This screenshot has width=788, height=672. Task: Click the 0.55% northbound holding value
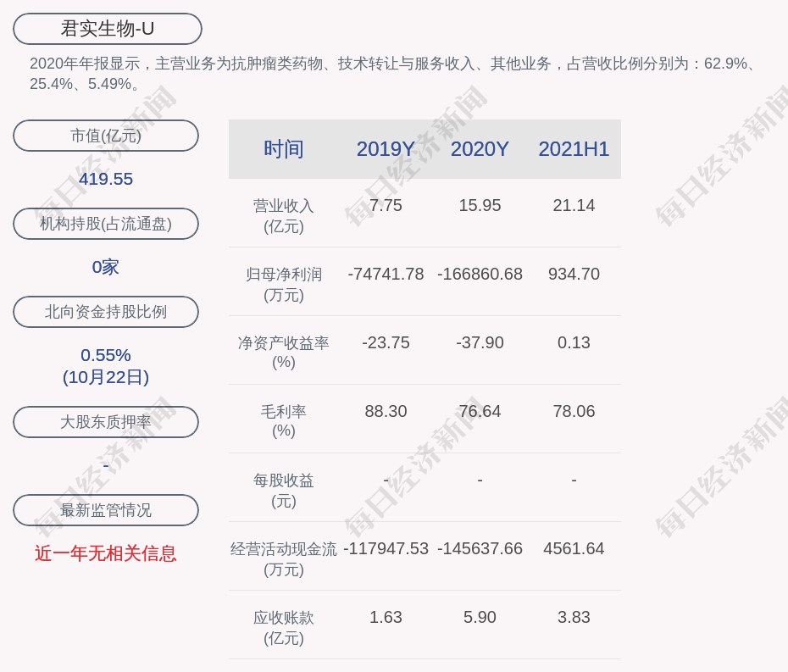106,355
